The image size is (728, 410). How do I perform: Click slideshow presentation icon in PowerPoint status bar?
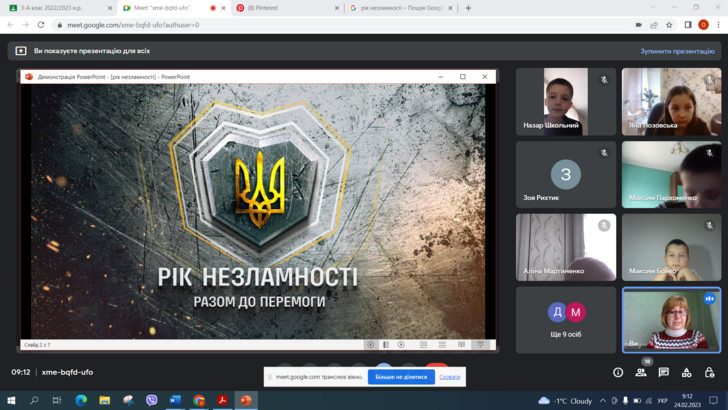point(480,345)
